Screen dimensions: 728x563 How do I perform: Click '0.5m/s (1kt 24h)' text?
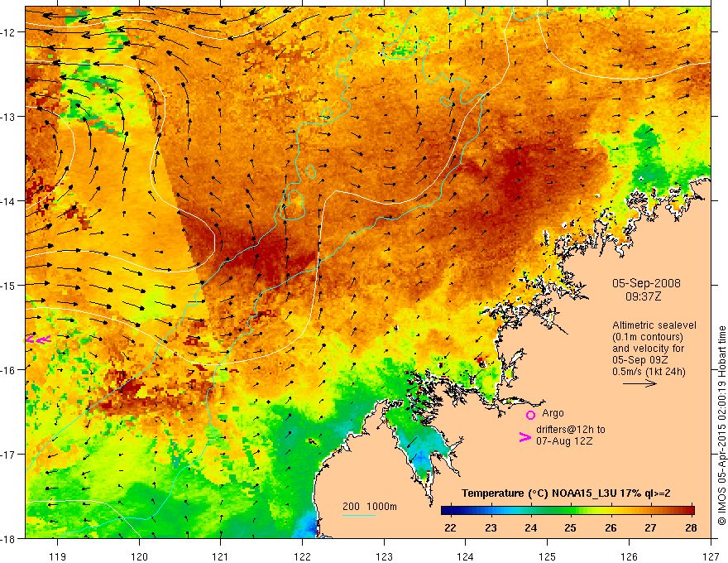(649, 372)
